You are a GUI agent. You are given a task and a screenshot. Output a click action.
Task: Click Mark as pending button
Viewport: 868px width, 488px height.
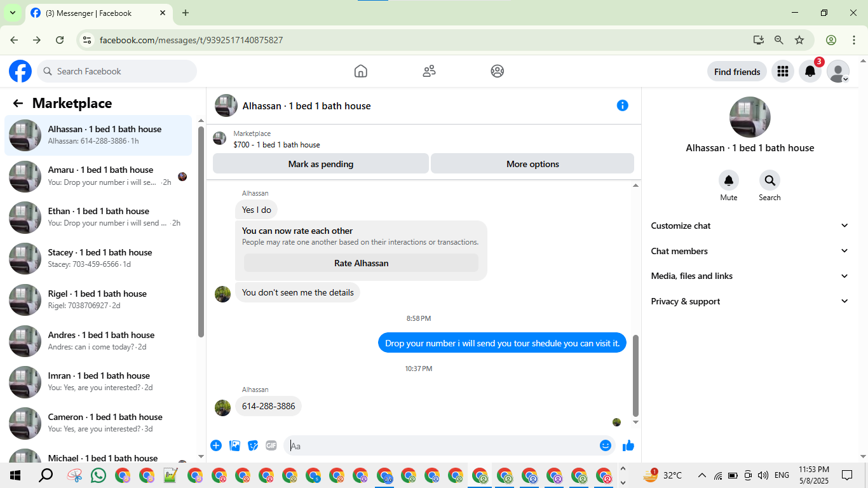click(x=321, y=164)
